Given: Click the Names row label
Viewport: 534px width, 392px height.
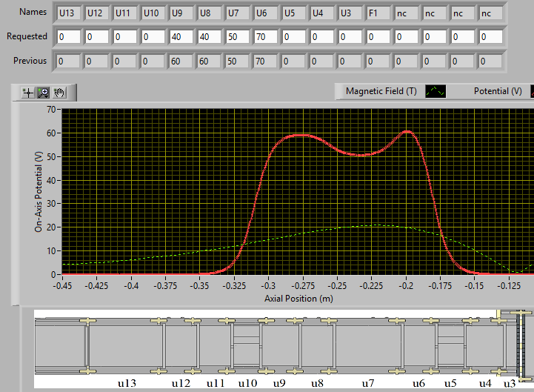Looking at the screenshot, I should coord(33,12).
